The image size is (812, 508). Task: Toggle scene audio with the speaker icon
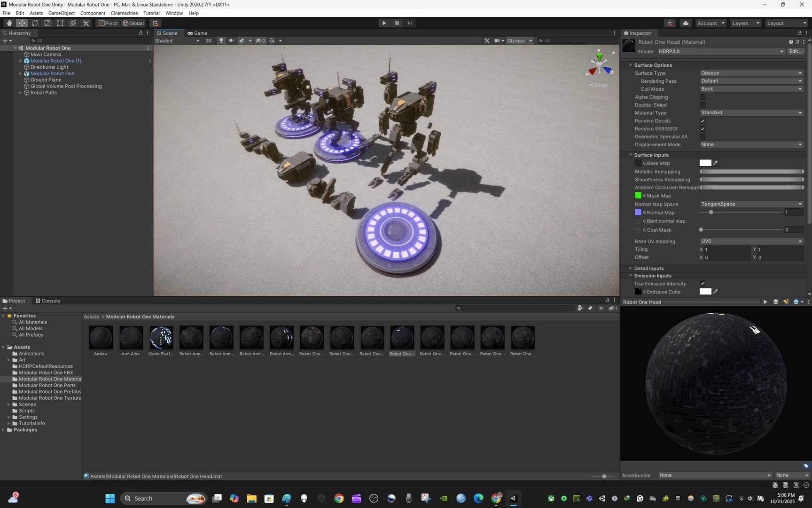(231, 40)
